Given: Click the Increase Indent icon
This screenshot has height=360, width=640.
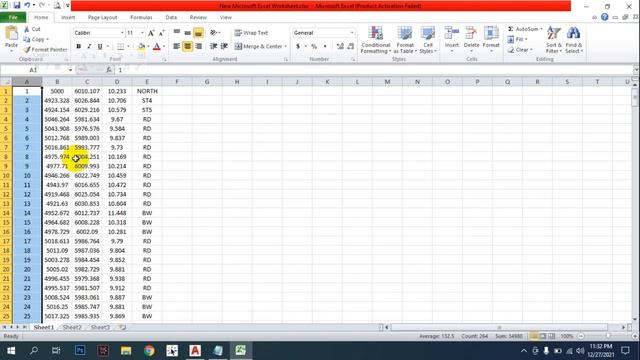Looking at the screenshot, I should [224, 46].
